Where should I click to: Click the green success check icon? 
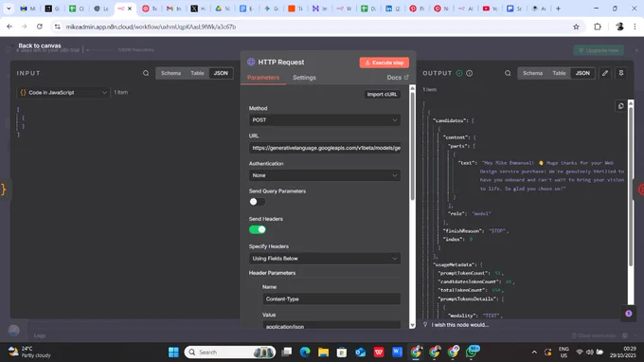coord(459,73)
